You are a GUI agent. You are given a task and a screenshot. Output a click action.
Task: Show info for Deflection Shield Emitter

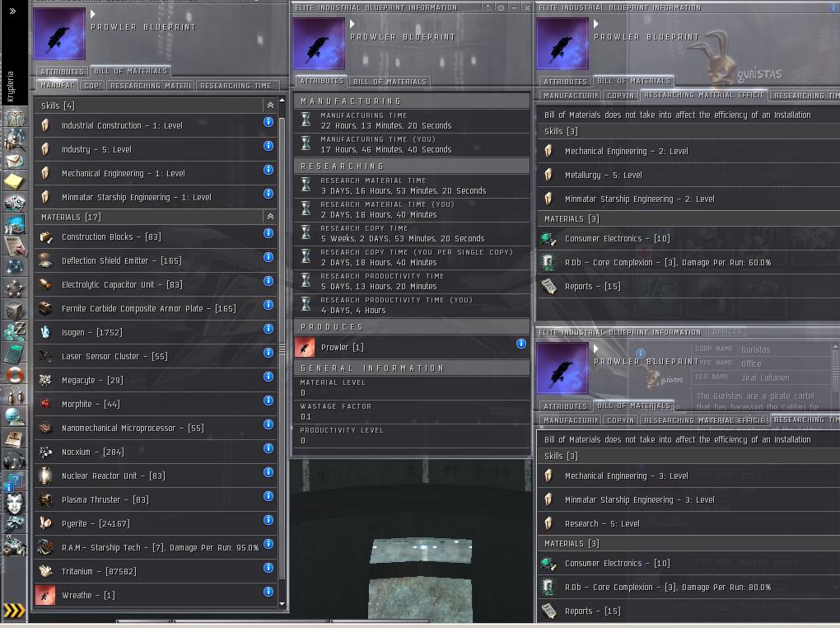coord(268,257)
